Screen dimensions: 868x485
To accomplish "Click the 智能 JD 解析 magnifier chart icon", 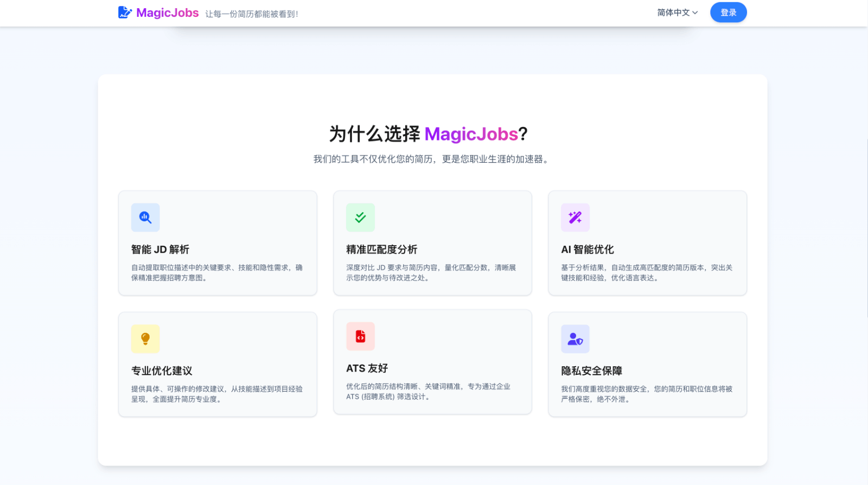I will click(145, 218).
